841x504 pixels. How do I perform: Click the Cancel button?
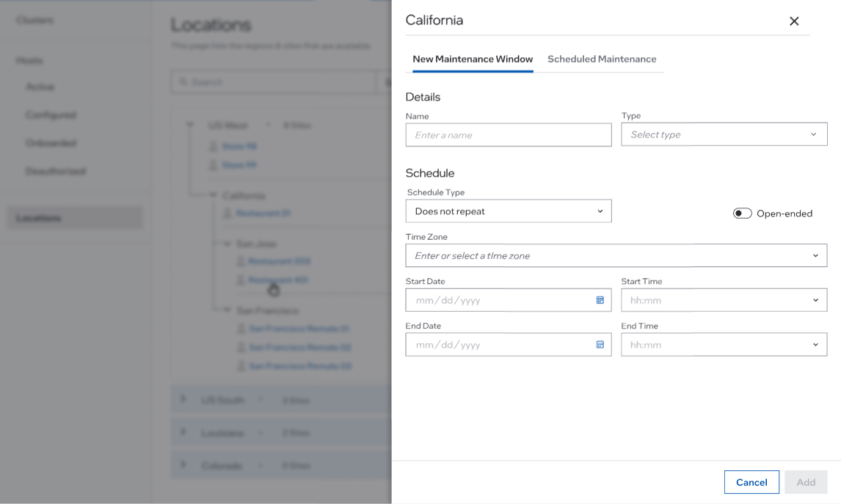751,482
